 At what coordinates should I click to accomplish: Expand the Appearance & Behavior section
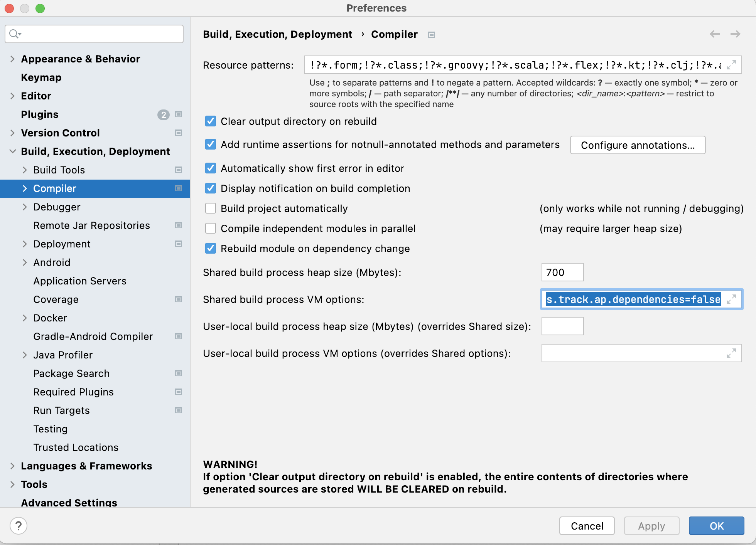[12, 59]
